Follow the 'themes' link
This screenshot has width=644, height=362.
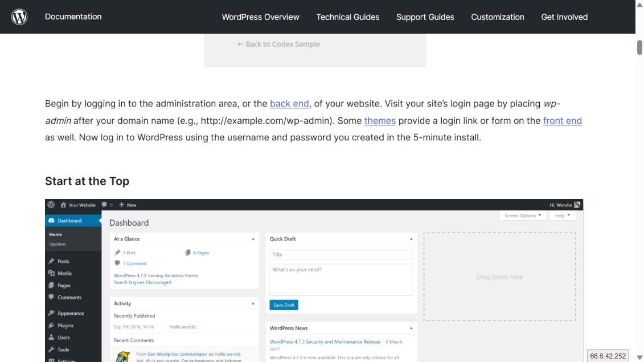(x=380, y=120)
